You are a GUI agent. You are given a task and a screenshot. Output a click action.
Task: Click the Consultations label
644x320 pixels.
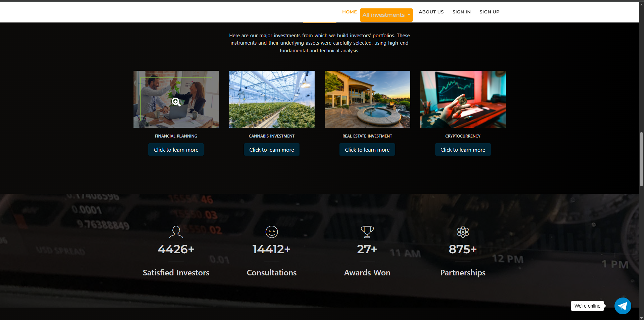pyautogui.click(x=272, y=273)
